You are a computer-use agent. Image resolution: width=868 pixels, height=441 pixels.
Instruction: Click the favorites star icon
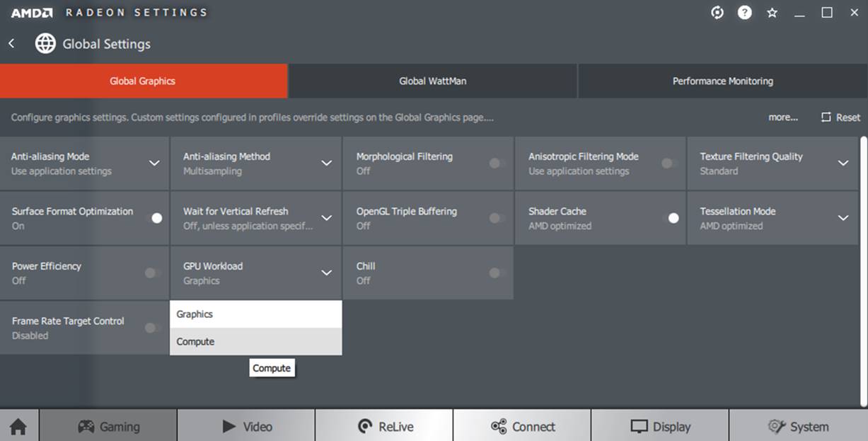click(x=772, y=13)
